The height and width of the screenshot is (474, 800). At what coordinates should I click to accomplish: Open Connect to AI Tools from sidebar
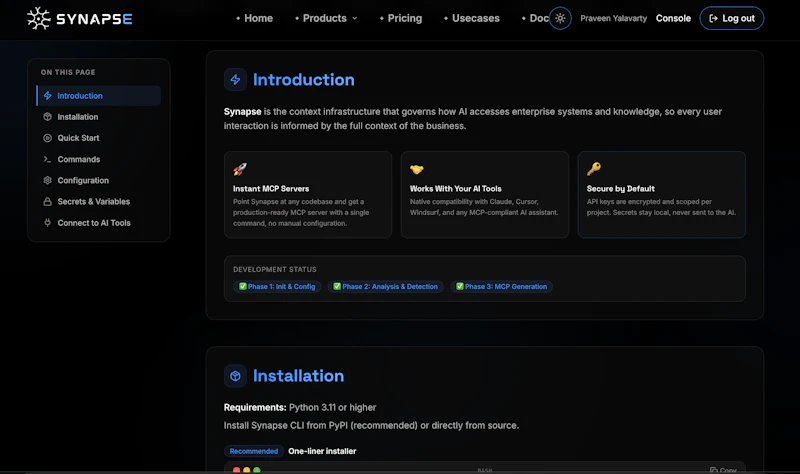coord(94,222)
